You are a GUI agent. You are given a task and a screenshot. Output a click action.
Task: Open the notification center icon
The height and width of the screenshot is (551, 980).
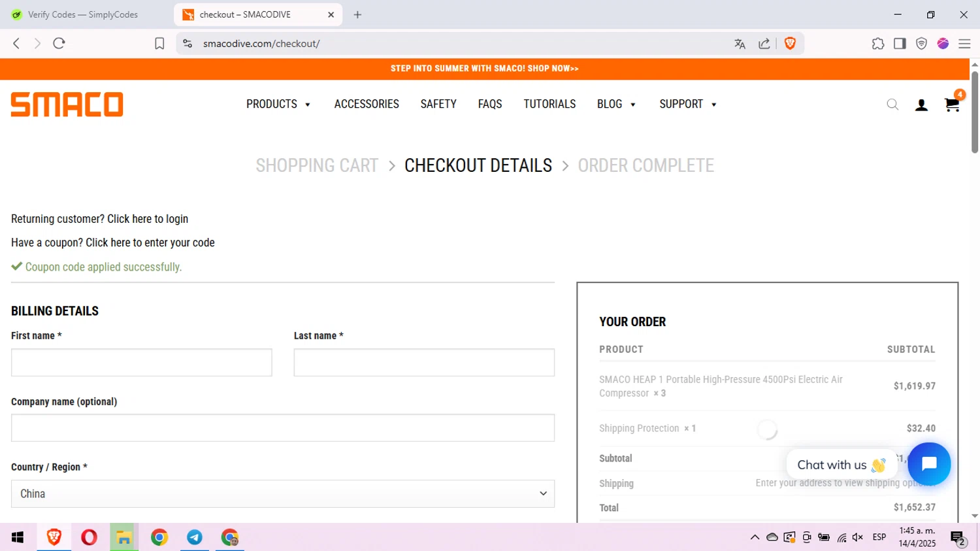click(958, 538)
